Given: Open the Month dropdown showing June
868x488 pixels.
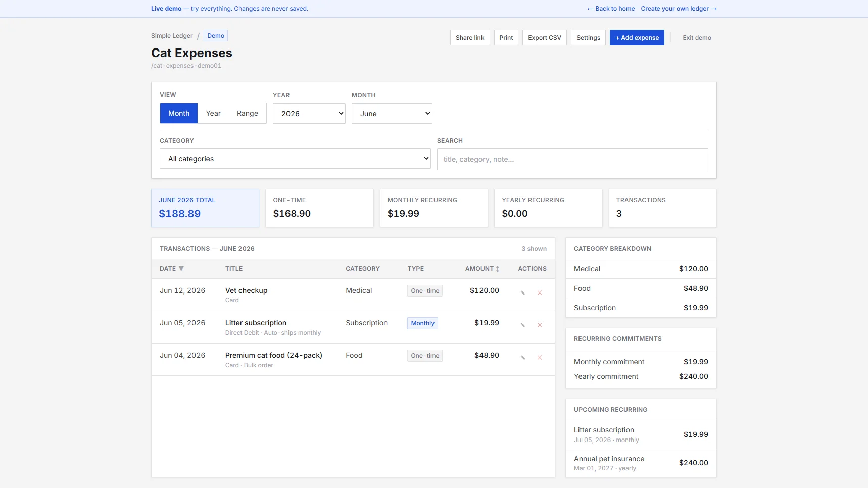Looking at the screenshot, I should click(x=392, y=114).
